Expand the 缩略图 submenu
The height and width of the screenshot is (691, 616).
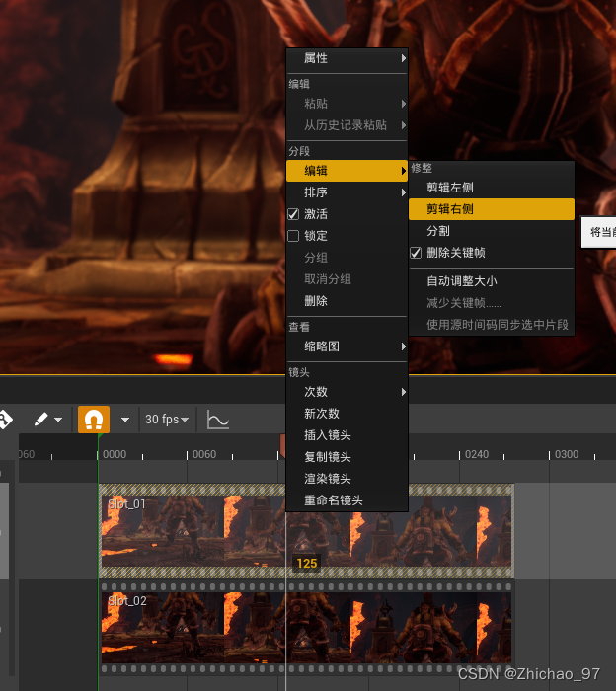click(x=346, y=346)
